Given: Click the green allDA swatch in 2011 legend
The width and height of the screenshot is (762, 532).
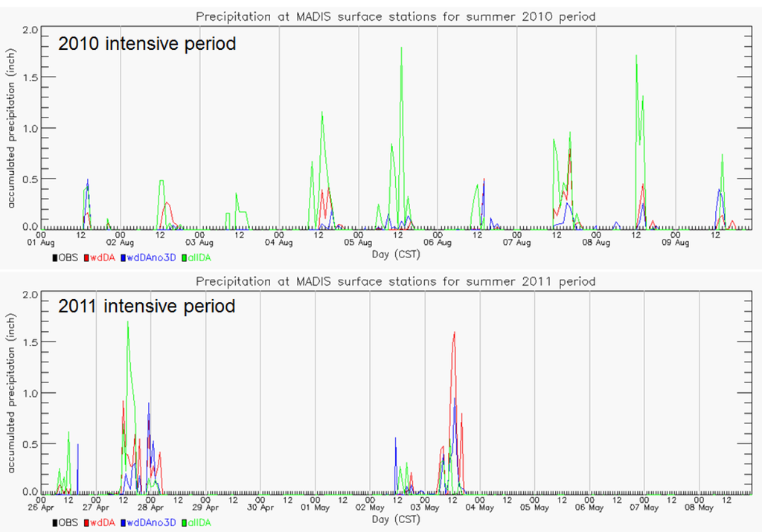Looking at the screenshot, I should tap(185, 523).
